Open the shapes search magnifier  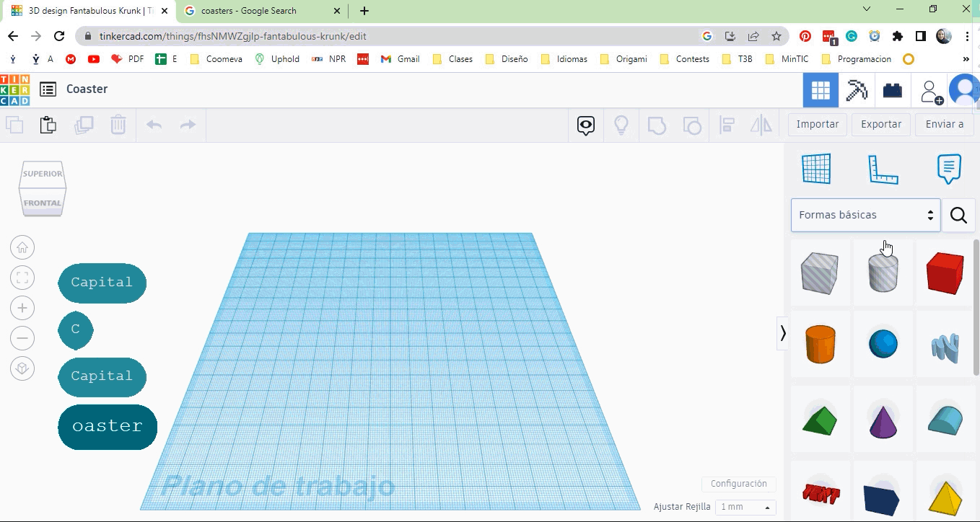[958, 215]
